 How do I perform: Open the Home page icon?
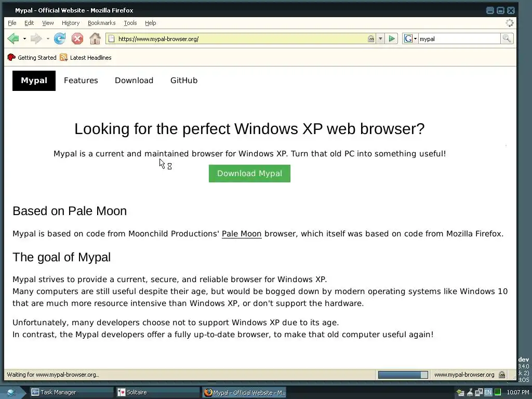coord(95,38)
